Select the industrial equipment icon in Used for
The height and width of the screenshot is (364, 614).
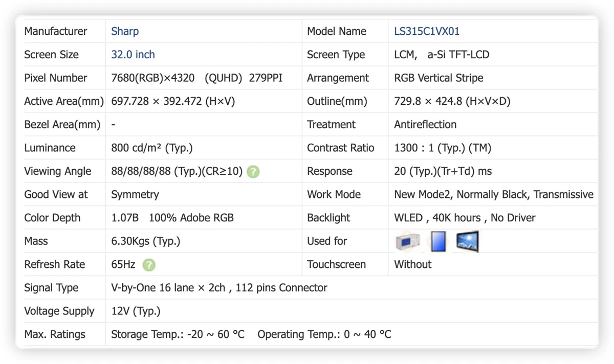pyautogui.click(x=408, y=242)
